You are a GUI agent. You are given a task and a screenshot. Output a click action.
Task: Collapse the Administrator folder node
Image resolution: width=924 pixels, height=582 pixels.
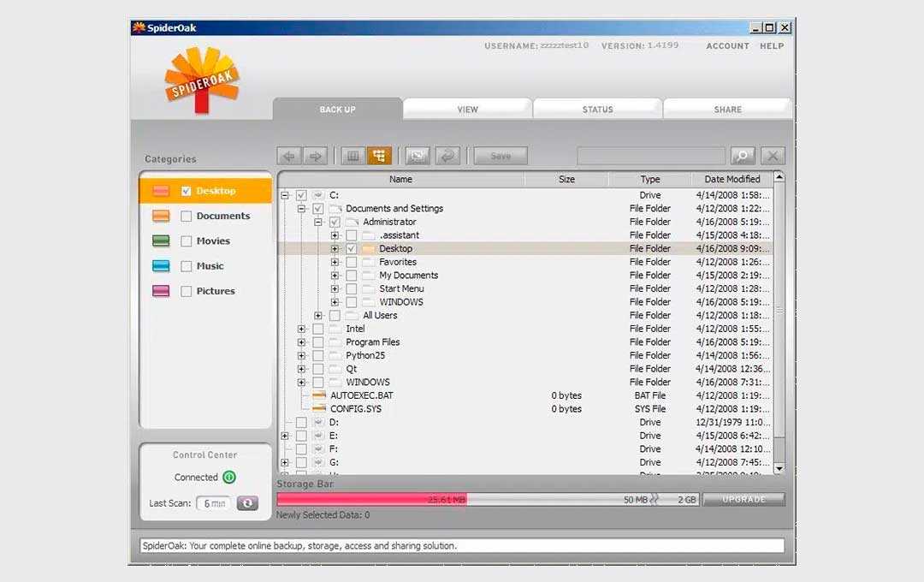[318, 223]
